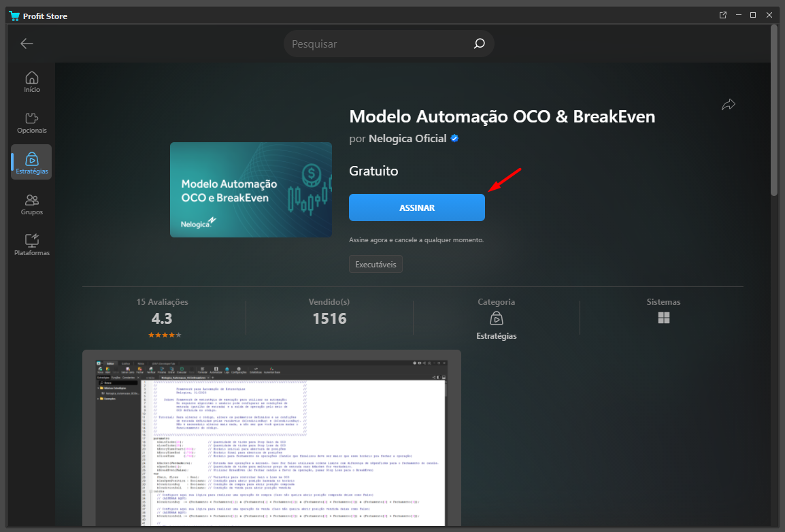Click the 4.3 star rating
785x532 pixels.
pos(165,335)
